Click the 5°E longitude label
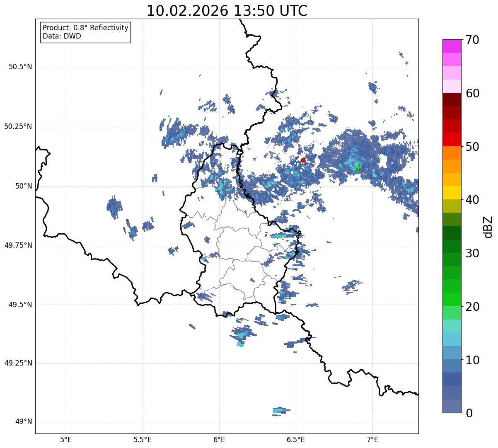Image resolution: width=498 pixels, height=448 pixels. pos(66,439)
